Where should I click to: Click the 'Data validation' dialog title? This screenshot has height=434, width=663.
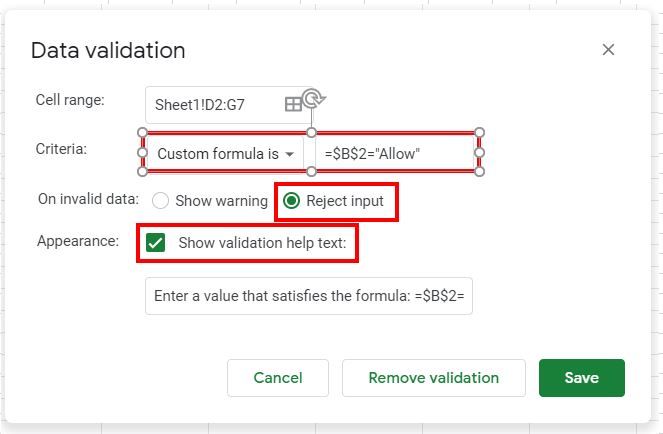click(x=108, y=50)
